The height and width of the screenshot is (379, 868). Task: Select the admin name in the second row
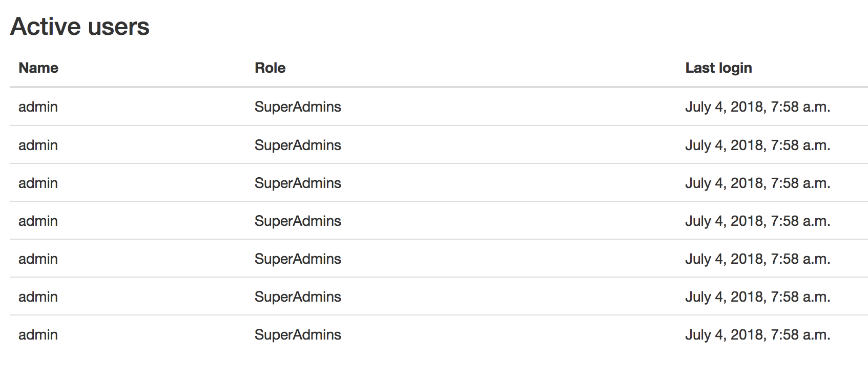pyautogui.click(x=38, y=145)
